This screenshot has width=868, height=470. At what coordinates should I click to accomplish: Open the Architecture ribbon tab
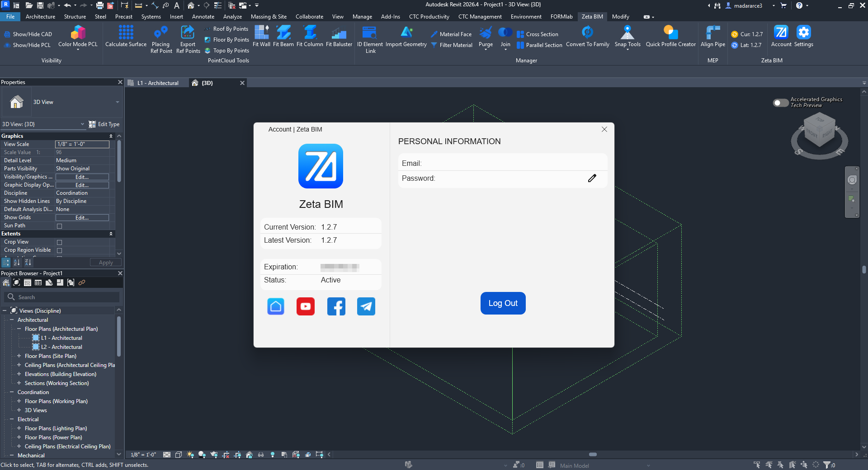40,17
